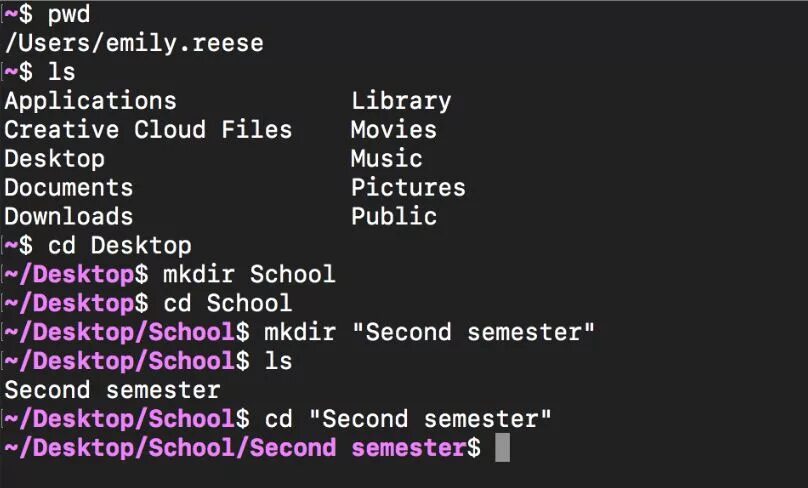
Task: Click the Pictures entry in directory listing
Action: [409, 188]
